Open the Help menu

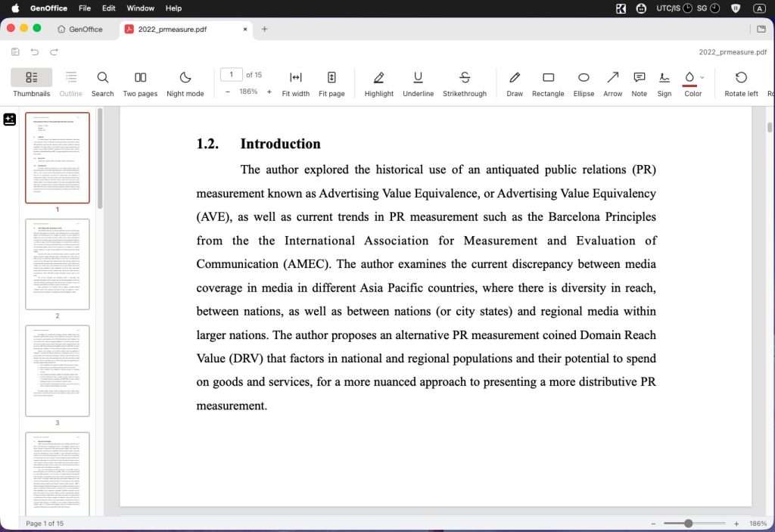(x=173, y=8)
